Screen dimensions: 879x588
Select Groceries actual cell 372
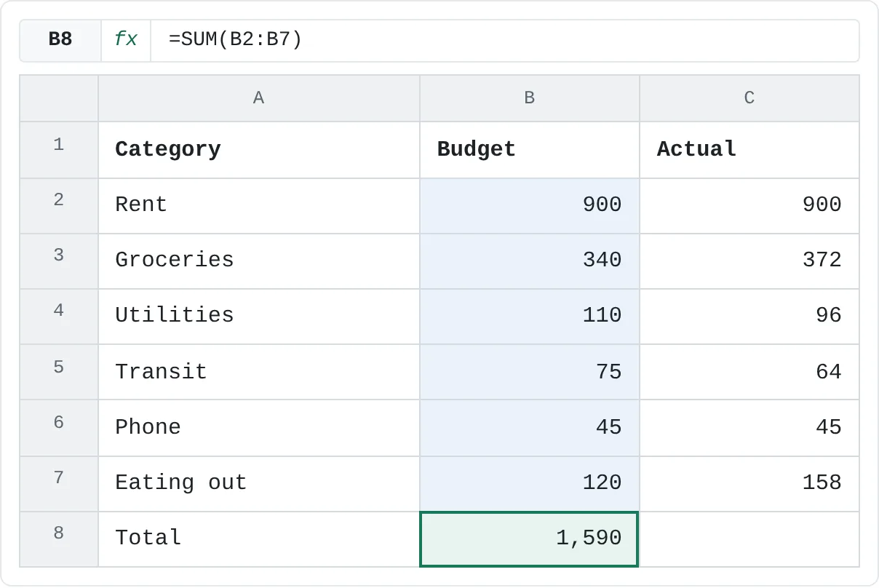click(749, 261)
